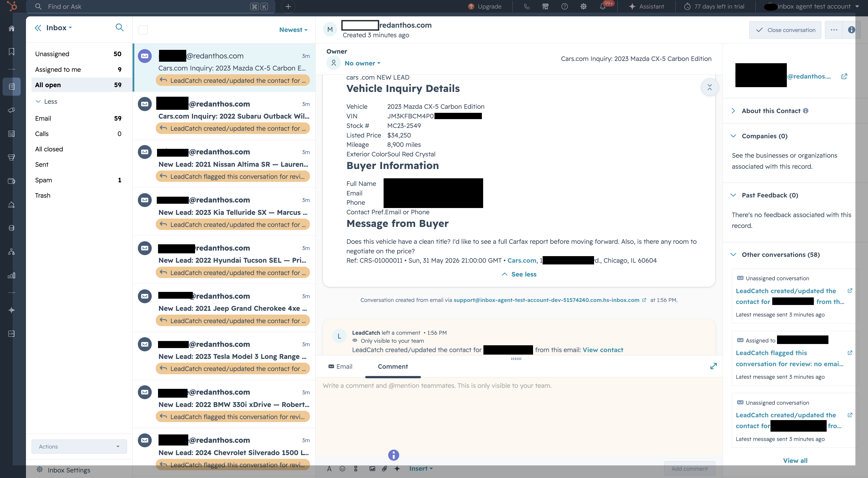
Task: Change sort order with Newest dropdown
Action: click(x=293, y=30)
